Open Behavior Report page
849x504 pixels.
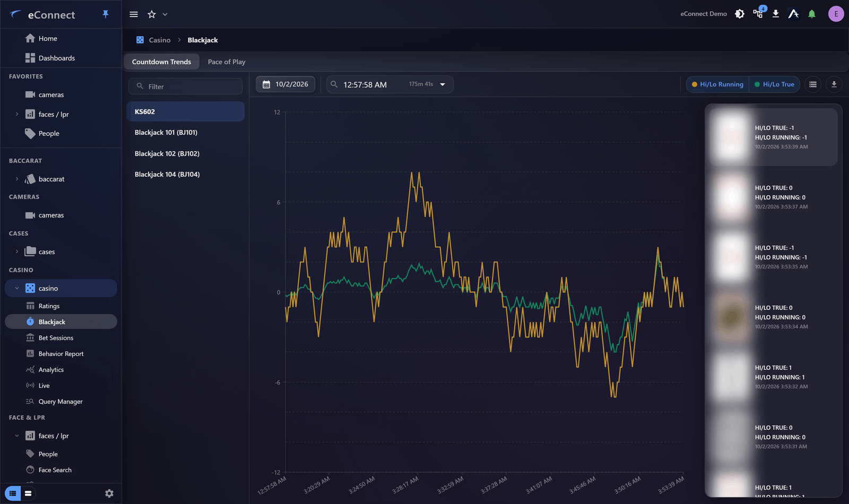tap(61, 354)
